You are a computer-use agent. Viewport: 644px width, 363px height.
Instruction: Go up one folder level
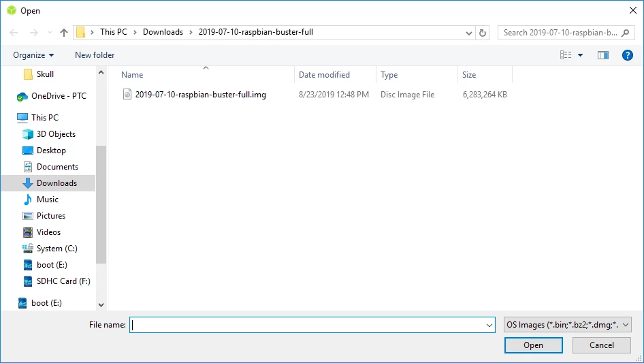(x=64, y=33)
